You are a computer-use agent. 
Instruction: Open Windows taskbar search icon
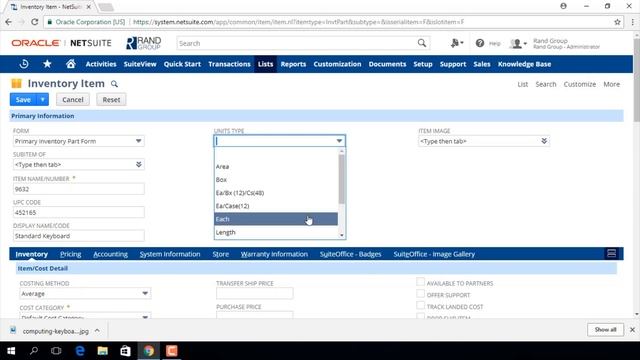pyautogui.click(x=34, y=351)
